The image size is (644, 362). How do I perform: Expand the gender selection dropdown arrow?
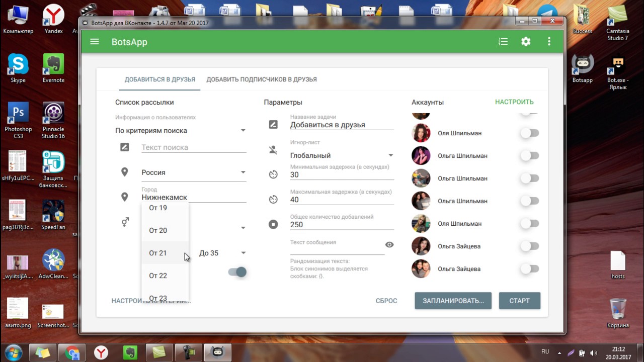click(243, 228)
